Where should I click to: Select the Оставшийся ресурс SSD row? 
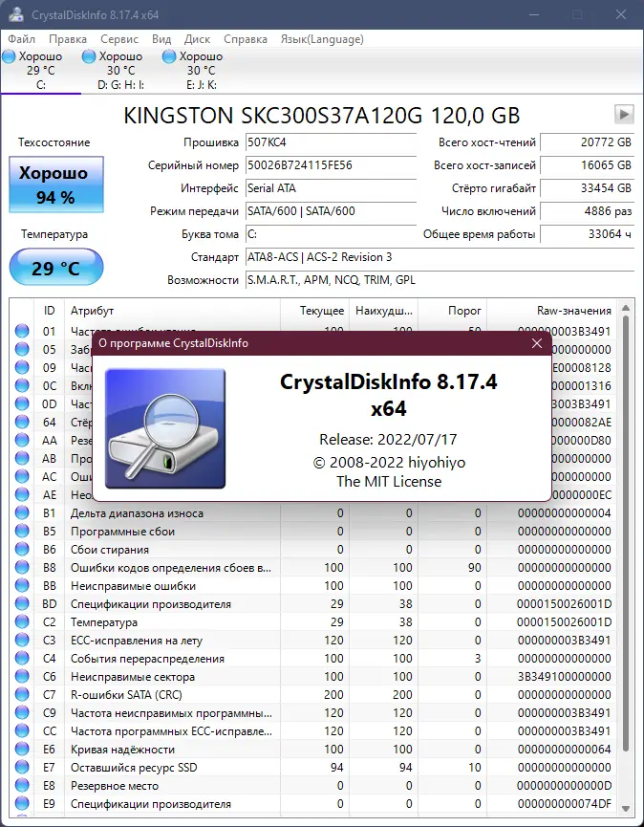coord(313,768)
